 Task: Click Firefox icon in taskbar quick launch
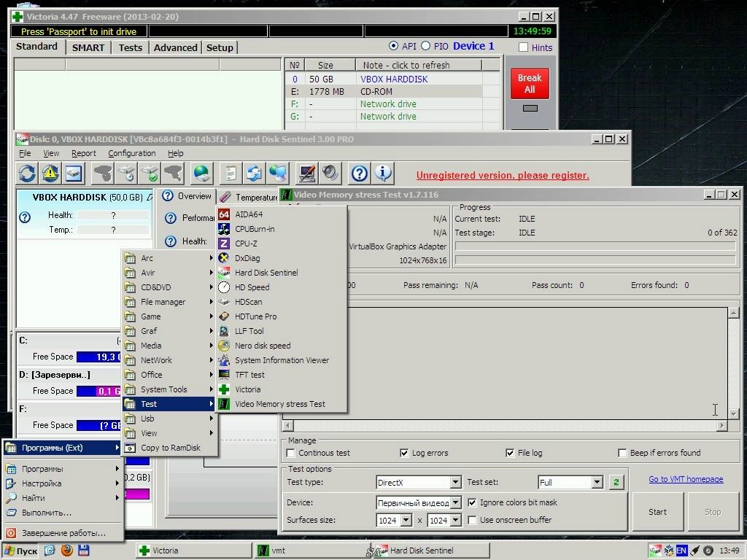coord(66,550)
